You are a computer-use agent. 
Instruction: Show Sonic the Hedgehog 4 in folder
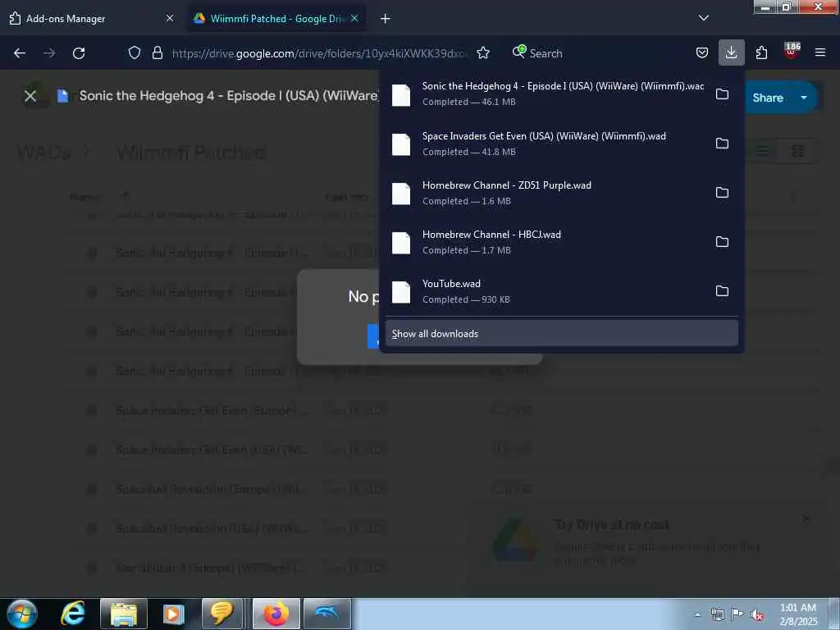point(722,94)
